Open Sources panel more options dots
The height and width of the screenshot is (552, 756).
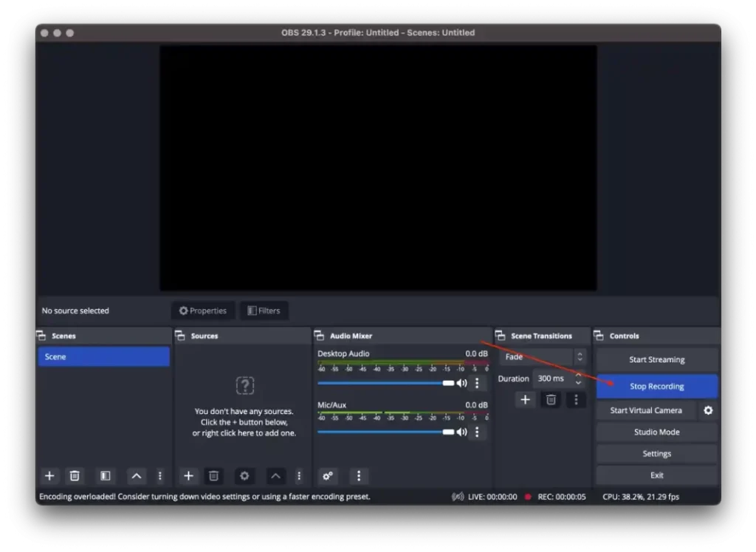tap(299, 476)
